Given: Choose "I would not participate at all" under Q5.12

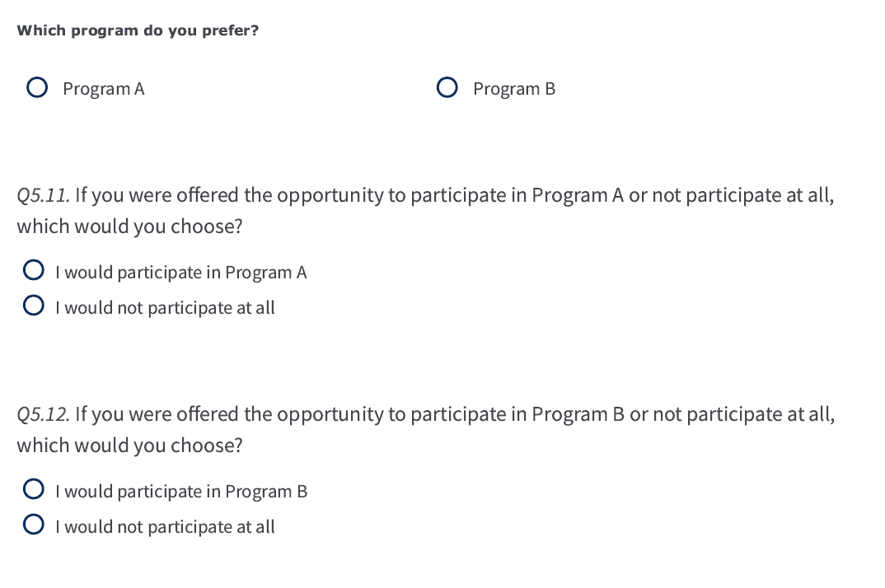Looking at the screenshot, I should pos(34,524).
